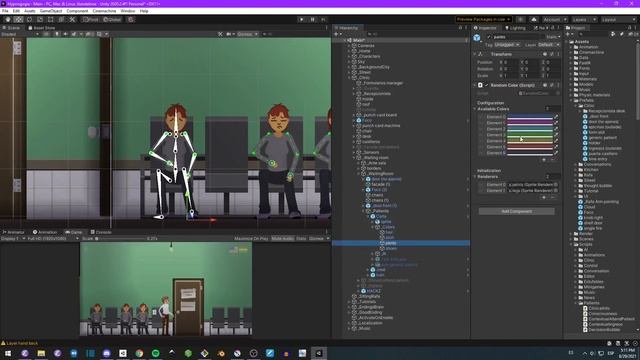Collapse the Transform component foldout
Screen dimensions: 640x360
[x=475, y=54]
